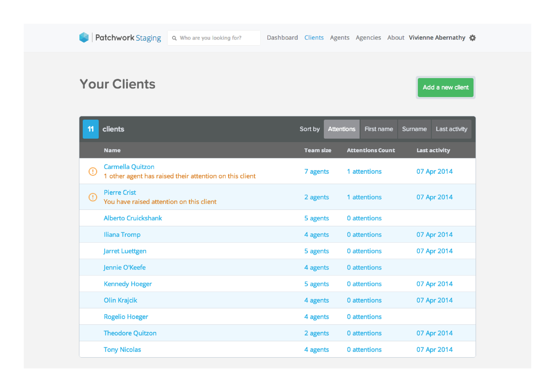Screen dimensions: 555x392
Task: Open client Olin Krajcik
Action: click(x=120, y=300)
